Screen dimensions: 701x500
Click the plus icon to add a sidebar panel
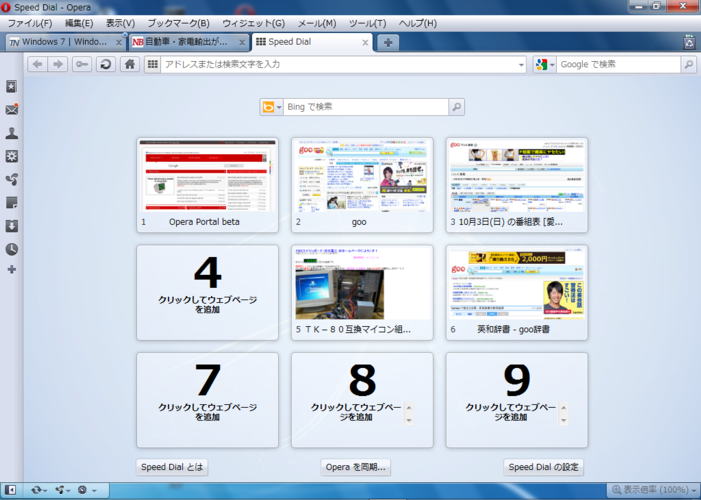coord(12,269)
